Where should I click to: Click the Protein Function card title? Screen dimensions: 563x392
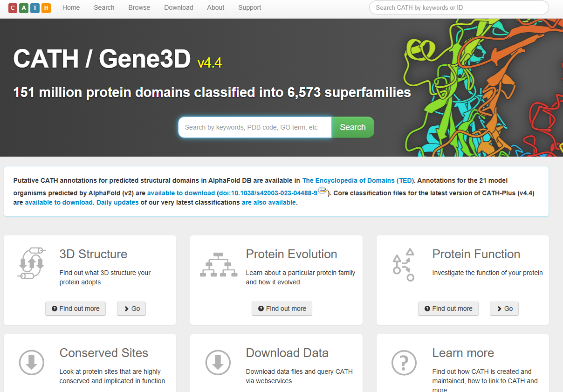point(476,254)
